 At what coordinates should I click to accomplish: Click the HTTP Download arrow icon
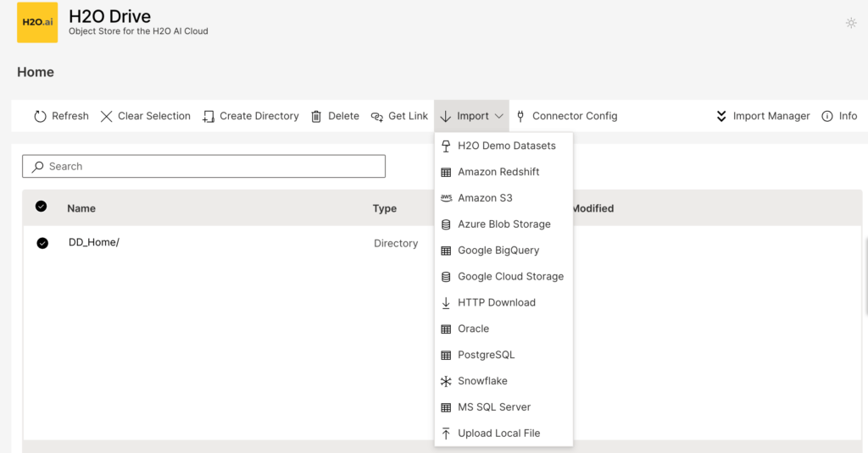pyautogui.click(x=446, y=303)
